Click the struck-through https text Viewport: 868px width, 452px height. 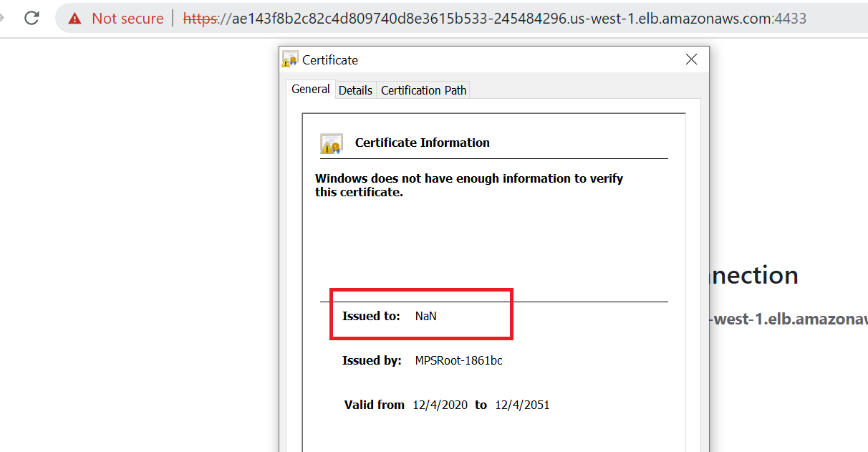(x=201, y=18)
